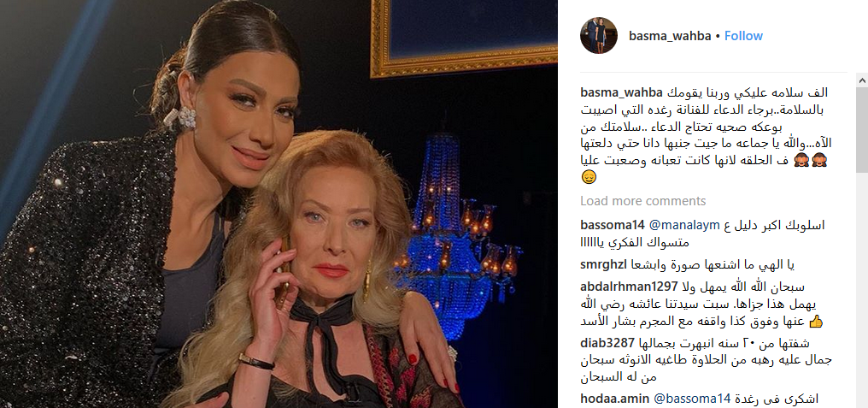Open the basma_wahba username in the post header
The height and width of the screenshot is (408, 868).
coord(669,36)
